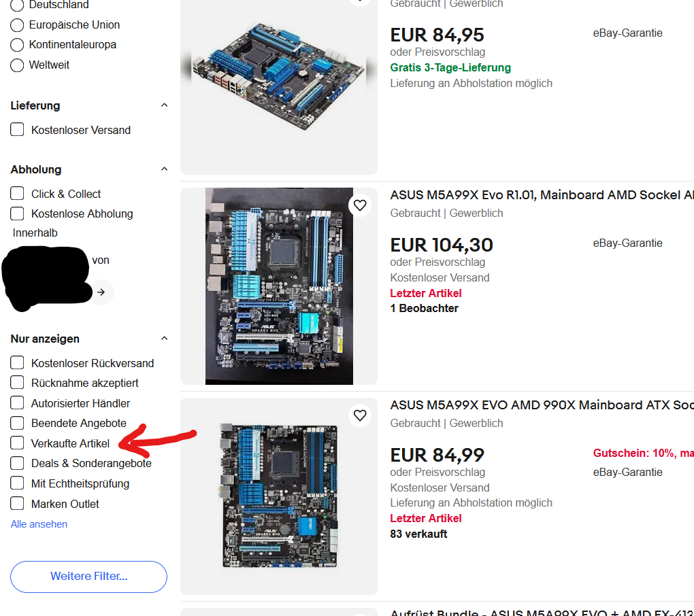Enable Kostenloser Versand checkbox

pos(17,130)
